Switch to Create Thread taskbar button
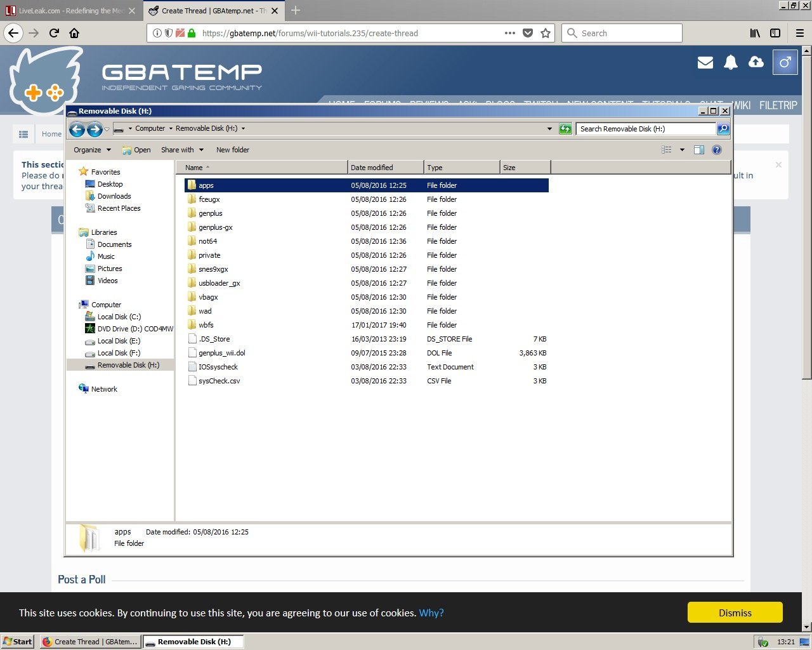 click(x=90, y=642)
